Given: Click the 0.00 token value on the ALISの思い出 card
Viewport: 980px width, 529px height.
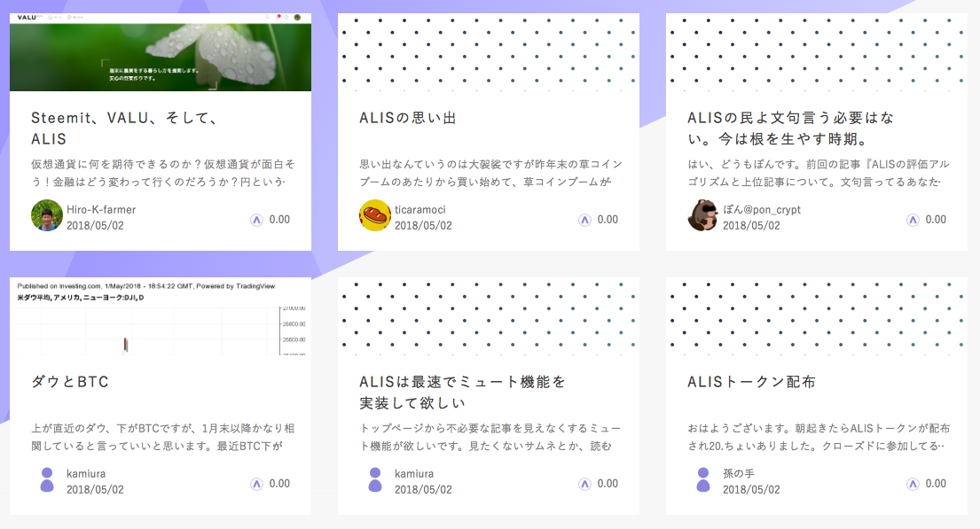Looking at the screenshot, I should coord(608,220).
